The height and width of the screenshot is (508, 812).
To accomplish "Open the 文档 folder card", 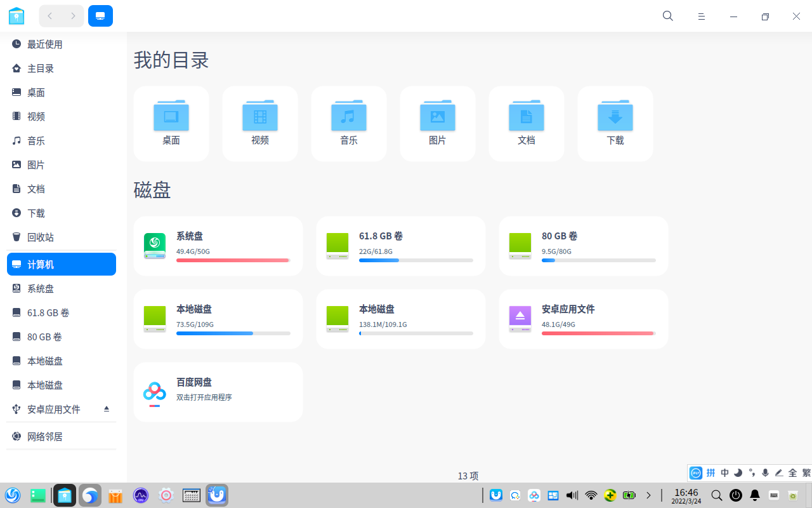I will point(527,124).
